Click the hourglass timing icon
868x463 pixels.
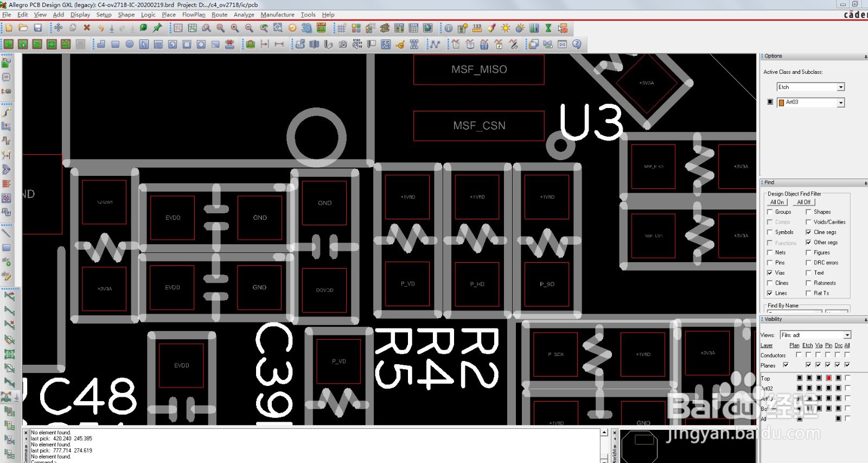(548, 28)
